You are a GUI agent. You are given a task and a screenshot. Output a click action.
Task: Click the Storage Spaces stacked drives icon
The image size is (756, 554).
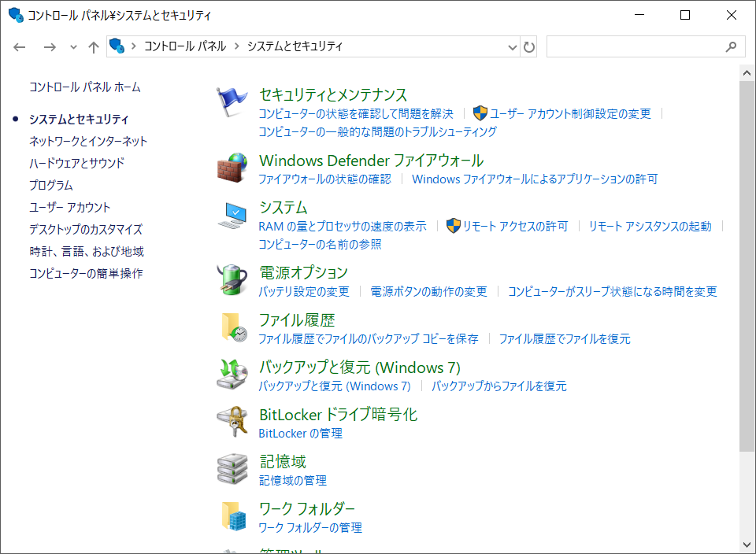[x=232, y=468]
